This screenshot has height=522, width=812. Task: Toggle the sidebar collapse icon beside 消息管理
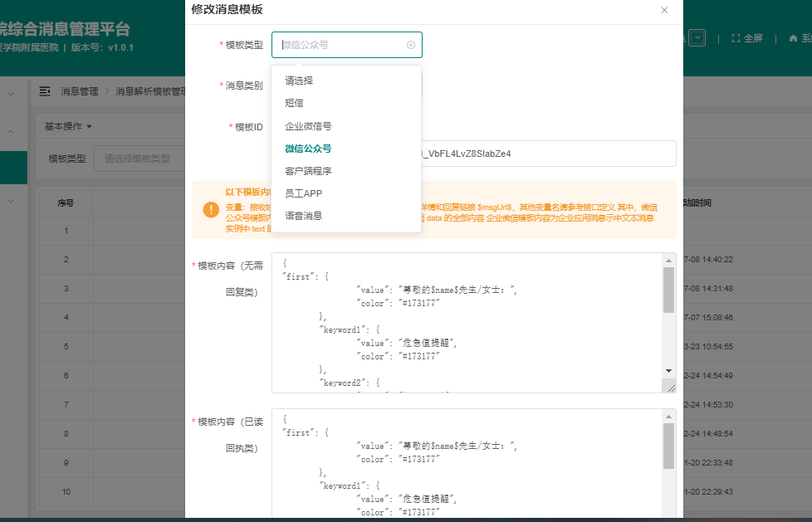[45, 91]
